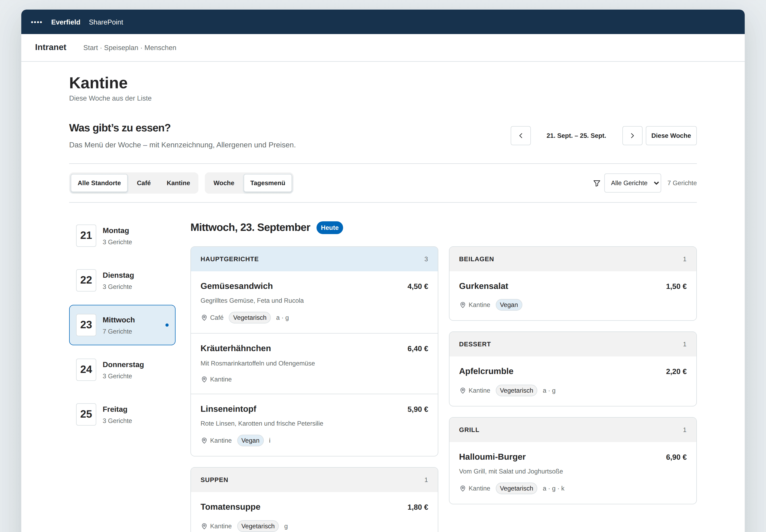Image resolution: width=766 pixels, height=532 pixels.
Task: Click the Suppen section header
Action: click(314, 480)
